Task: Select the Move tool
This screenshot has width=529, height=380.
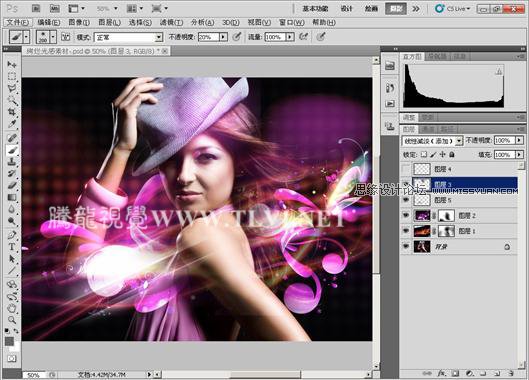Action: (x=12, y=64)
